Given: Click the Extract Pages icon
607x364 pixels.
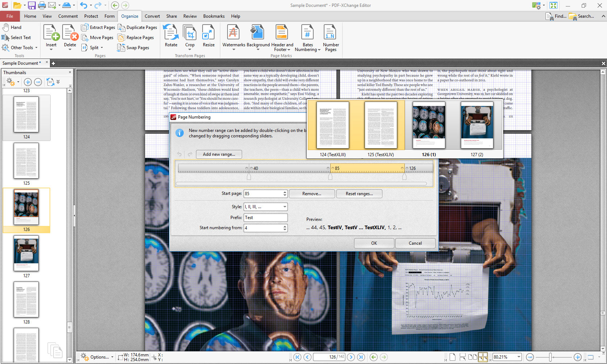Looking at the screenshot, I should pos(85,27).
